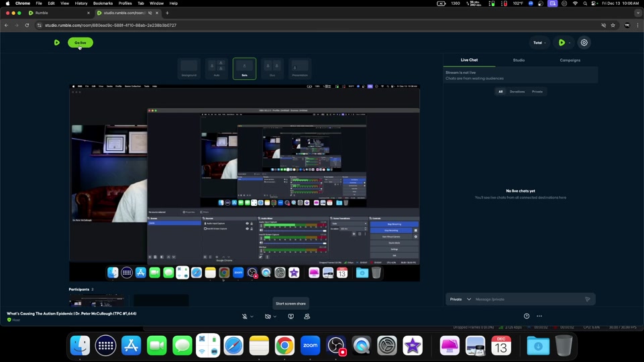Open the help question mark icon
Image resolution: width=644 pixels, height=362 pixels.
527,316
